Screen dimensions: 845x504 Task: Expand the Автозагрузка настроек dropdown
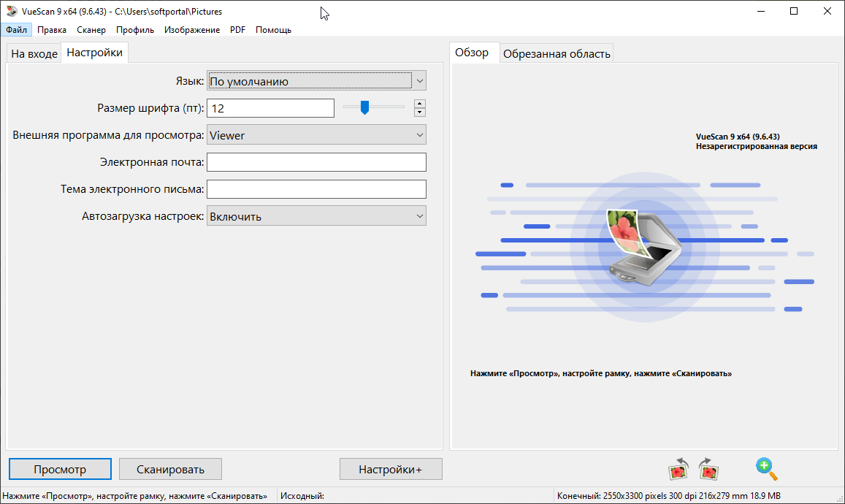pyautogui.click(x=316, y=215)
